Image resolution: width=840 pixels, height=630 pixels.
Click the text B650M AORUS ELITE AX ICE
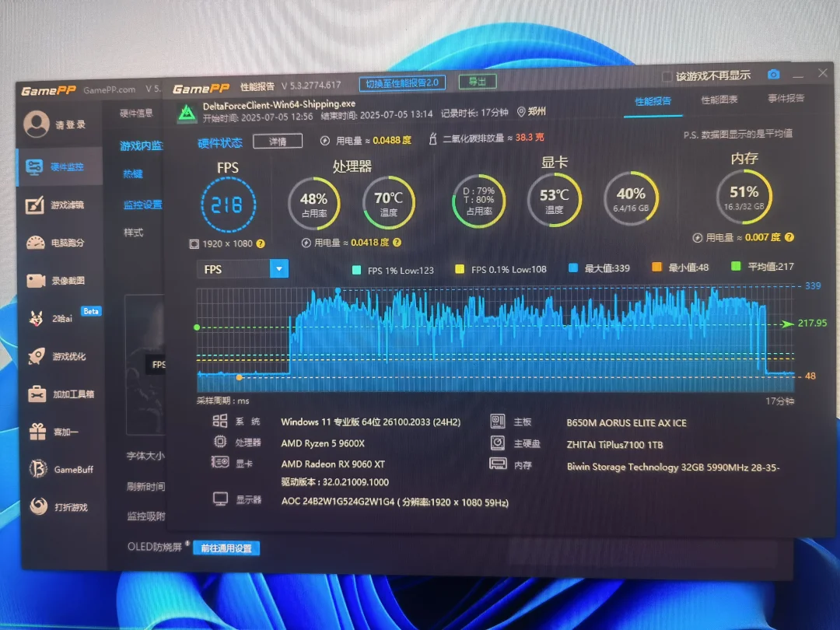click(626, 422)
